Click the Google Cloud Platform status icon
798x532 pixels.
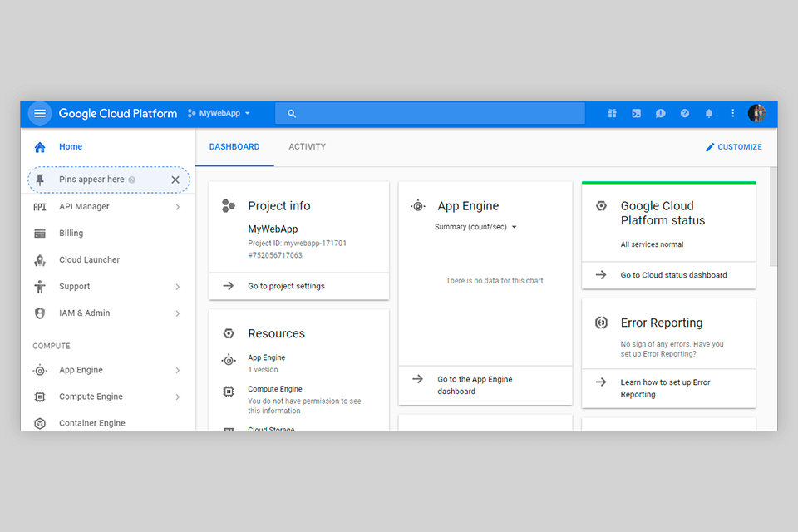coord(601,206)
